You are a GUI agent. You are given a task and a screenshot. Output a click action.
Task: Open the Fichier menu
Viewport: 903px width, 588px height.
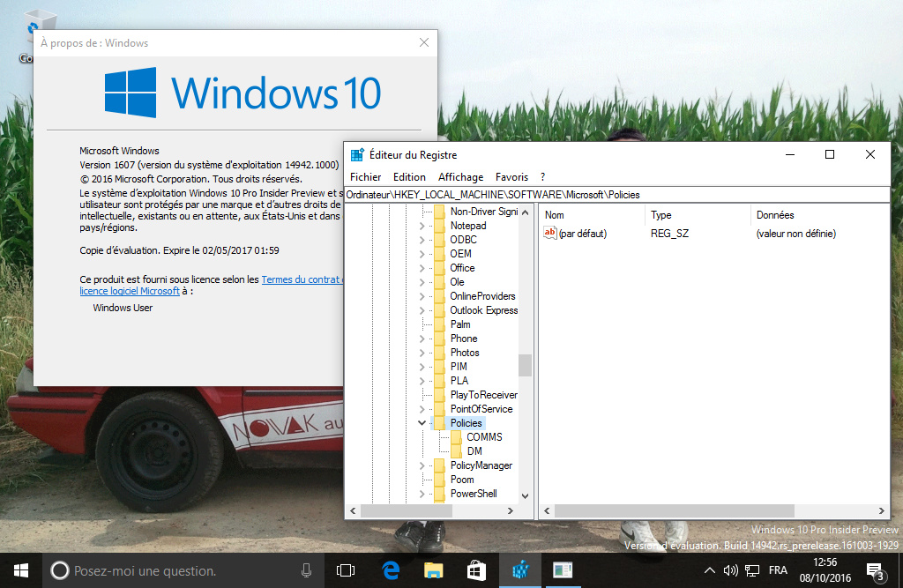click(366, 177)
